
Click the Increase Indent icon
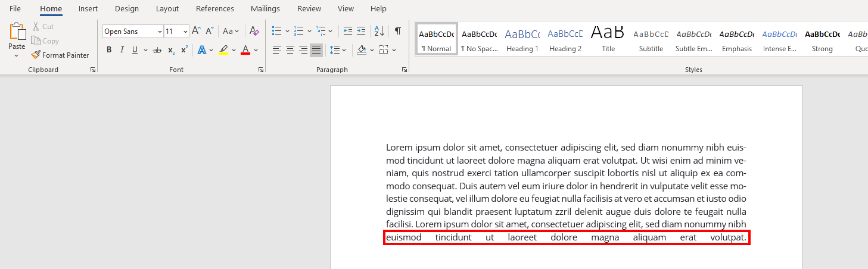(x=361, y=31)
